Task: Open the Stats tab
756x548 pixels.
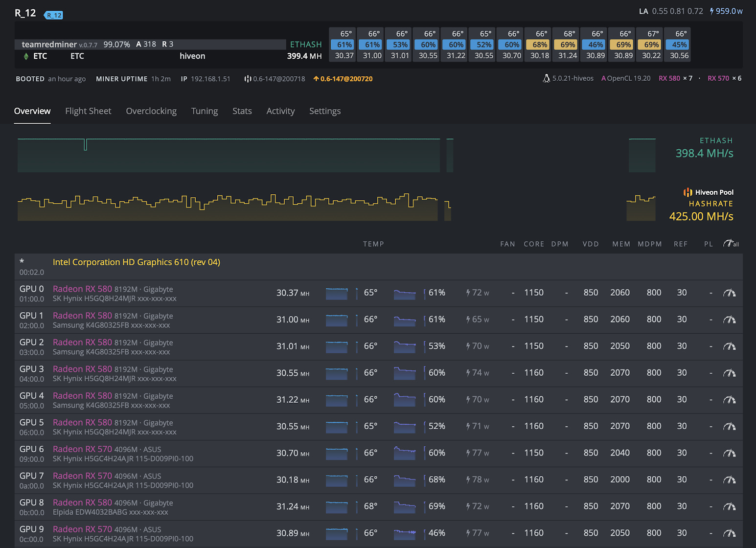Action: (x=242, y=111)
